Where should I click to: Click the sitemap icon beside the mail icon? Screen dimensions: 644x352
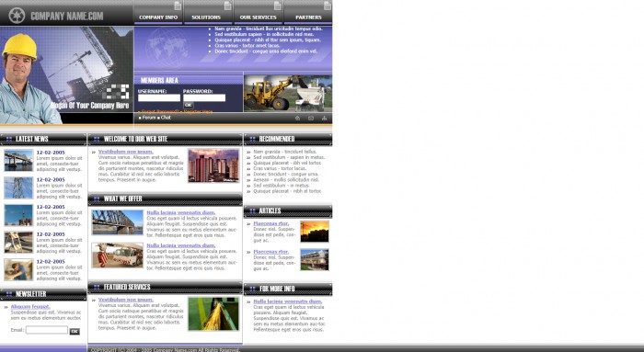pyautogui.click(x=324, y=119)
